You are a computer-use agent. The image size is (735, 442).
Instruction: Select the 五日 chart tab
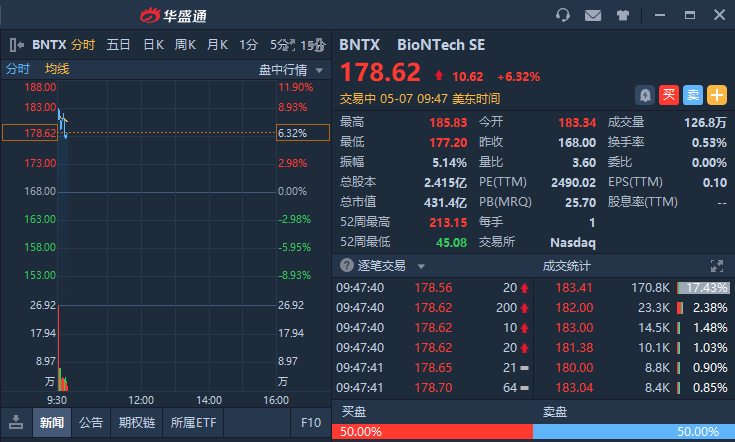coord(118,44)
